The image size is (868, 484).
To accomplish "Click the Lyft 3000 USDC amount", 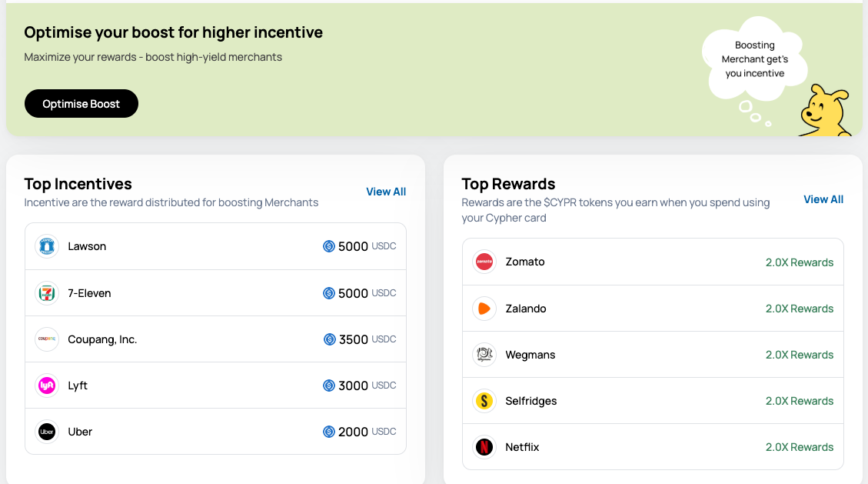I will [x=359, y=386].
